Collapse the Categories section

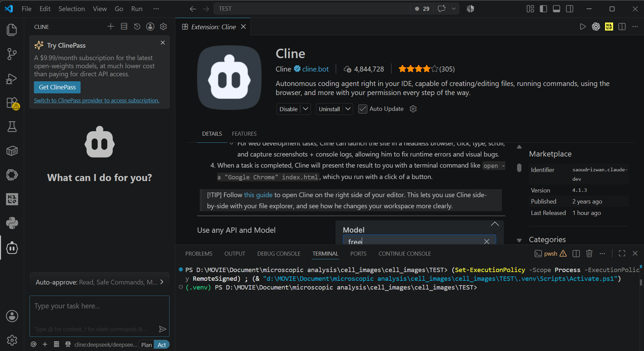click(519, 240)
